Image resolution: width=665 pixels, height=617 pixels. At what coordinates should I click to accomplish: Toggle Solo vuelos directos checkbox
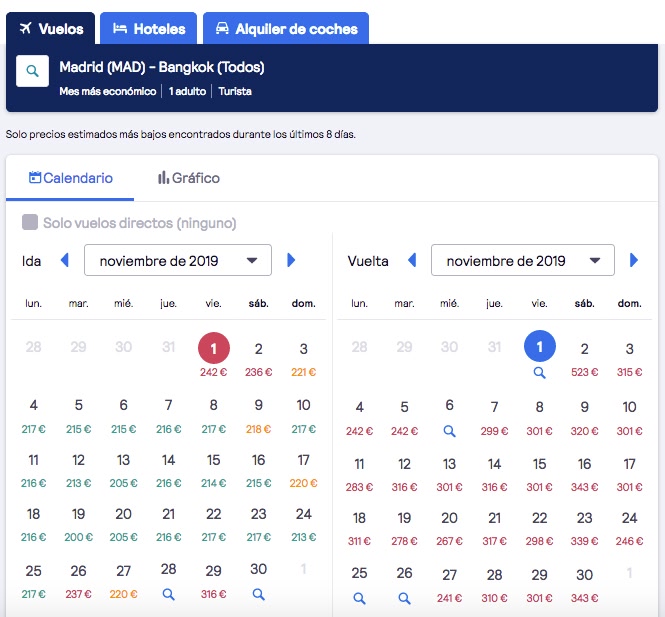[x=30, y=222]
